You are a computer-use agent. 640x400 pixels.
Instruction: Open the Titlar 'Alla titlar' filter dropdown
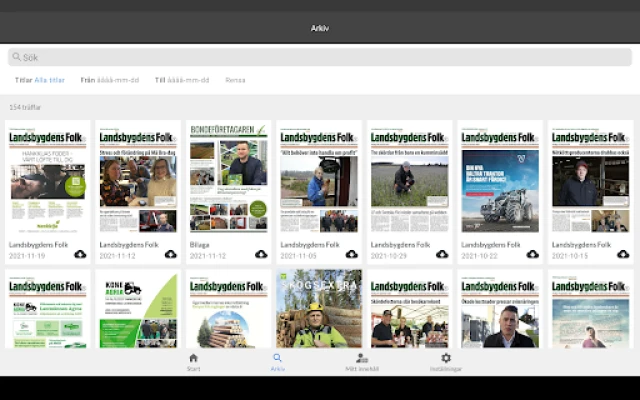50,80
